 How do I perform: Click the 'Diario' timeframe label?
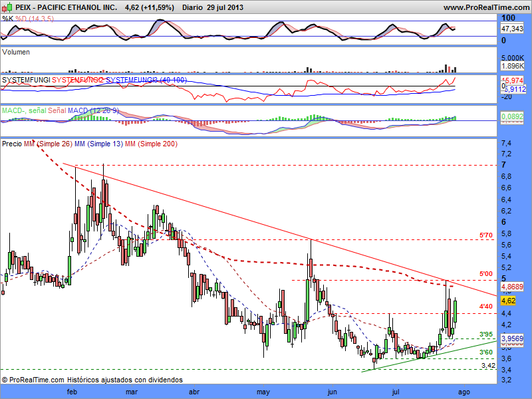coord(192,7)
